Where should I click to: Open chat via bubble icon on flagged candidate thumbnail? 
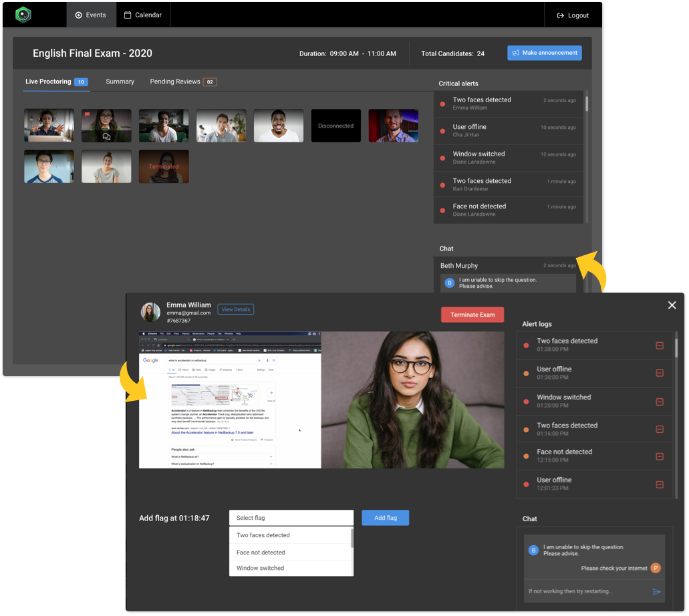106,135
